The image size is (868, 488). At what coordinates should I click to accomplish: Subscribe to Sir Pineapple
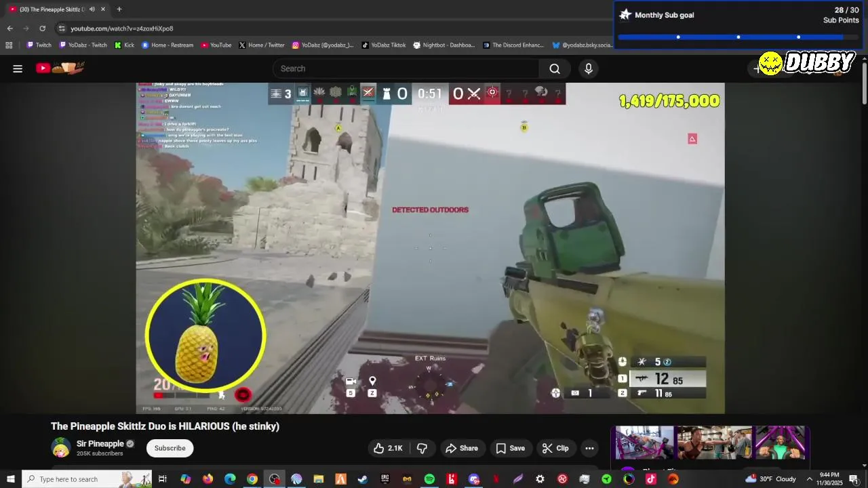170,448
